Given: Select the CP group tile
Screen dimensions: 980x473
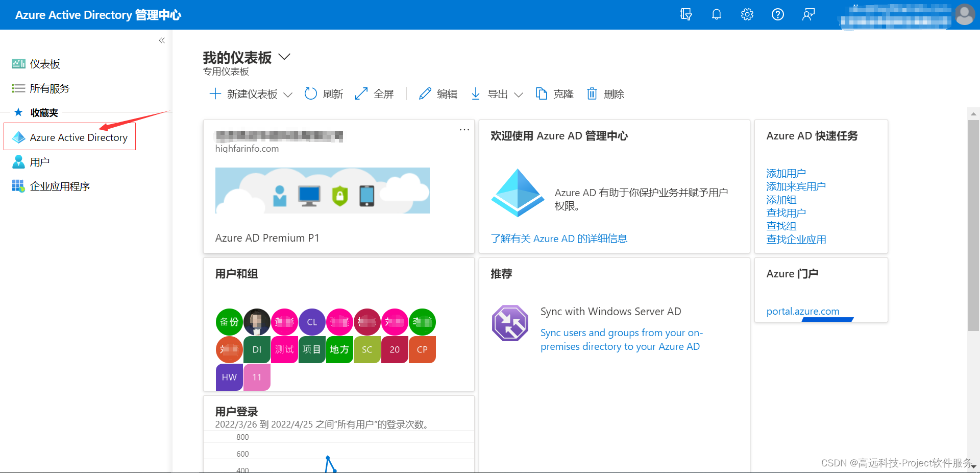Looking at the screenshot, I should [x=422, y=349].
